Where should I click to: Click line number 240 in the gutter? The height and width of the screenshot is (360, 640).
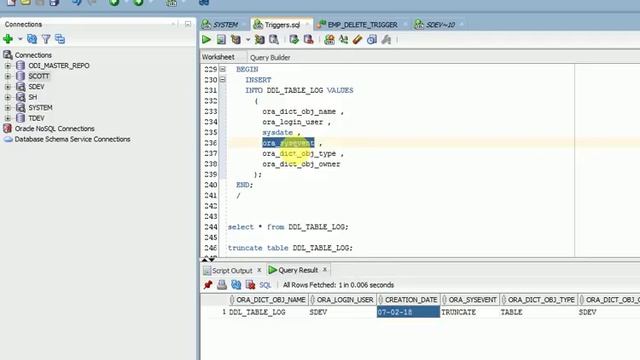(x=211, y=185)
